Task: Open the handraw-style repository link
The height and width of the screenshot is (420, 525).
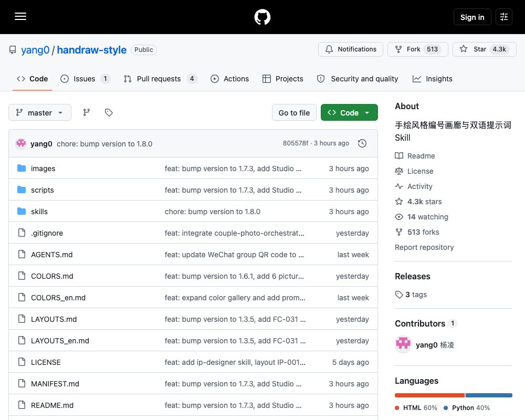Action: pyautogui.click(x=92, y=50)
